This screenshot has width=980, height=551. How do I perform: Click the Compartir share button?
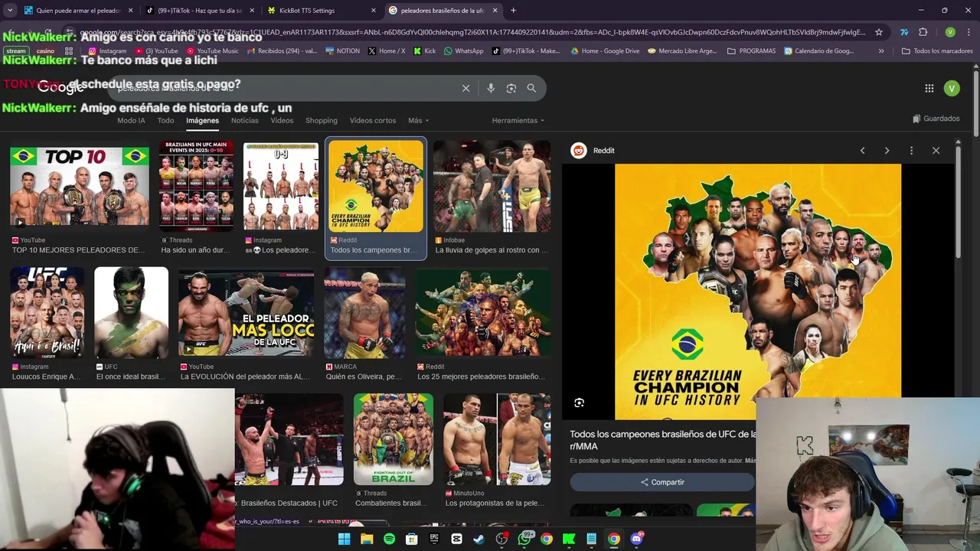662,482
